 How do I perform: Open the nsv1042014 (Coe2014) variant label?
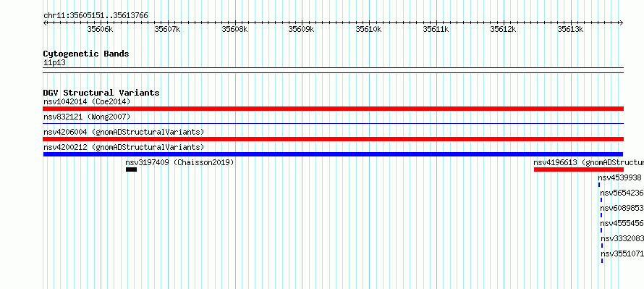87,101
